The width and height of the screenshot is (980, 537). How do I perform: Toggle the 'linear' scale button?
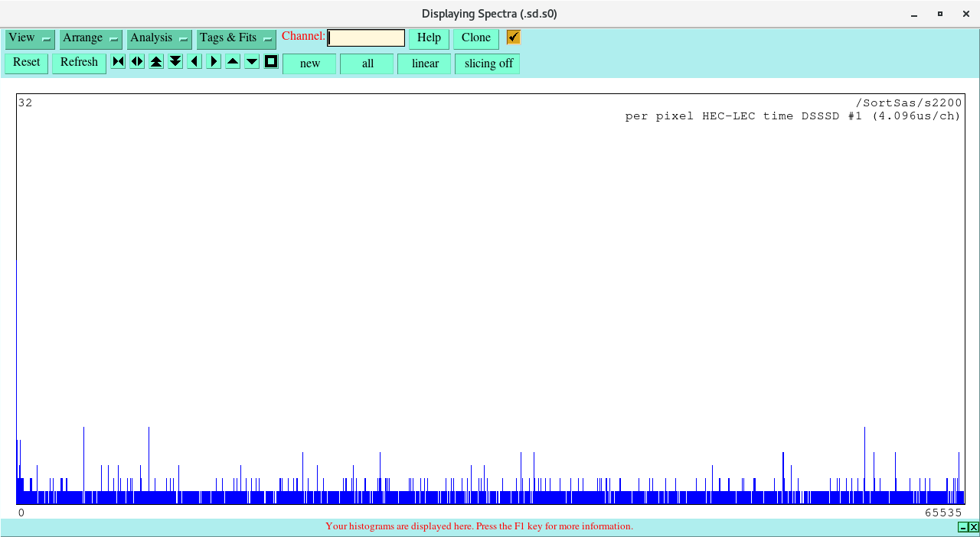(x=425, y=63)
